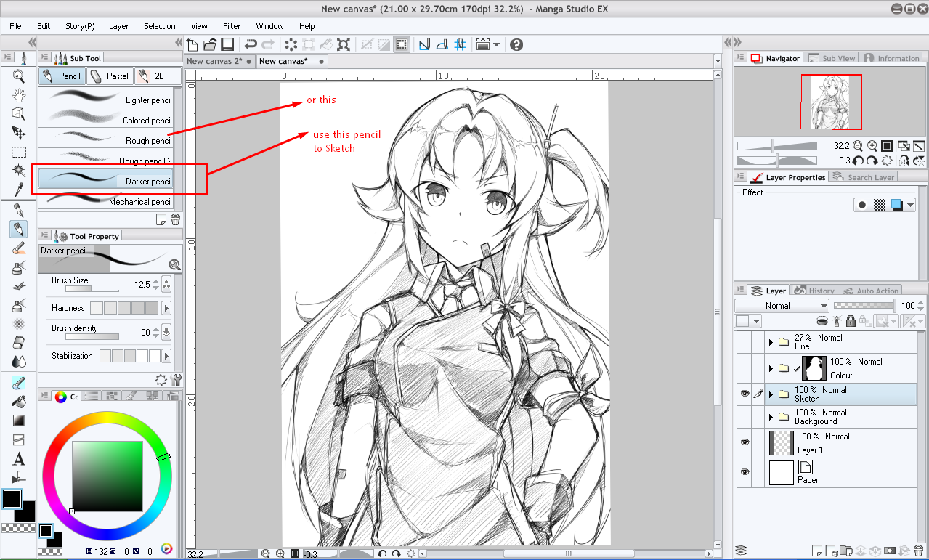Toggle visibility of Layer 1
The width and height of the screenshot is (929, 560).
coord(745,442)
